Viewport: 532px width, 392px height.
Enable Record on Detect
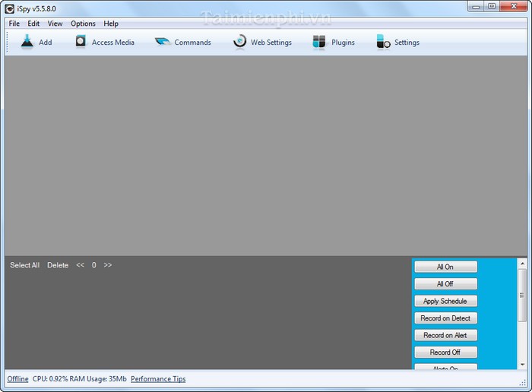[445, 318]
